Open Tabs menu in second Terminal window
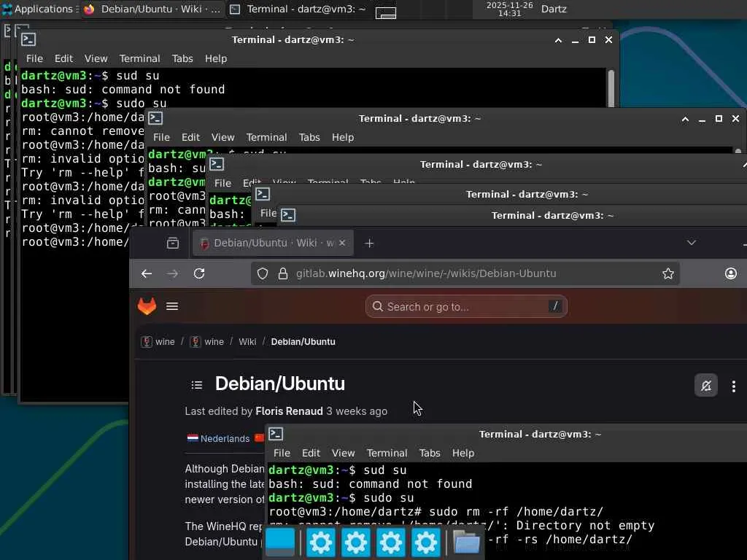Screen dimensions: 747x560 pyautogui.click(x=309, y=137)
